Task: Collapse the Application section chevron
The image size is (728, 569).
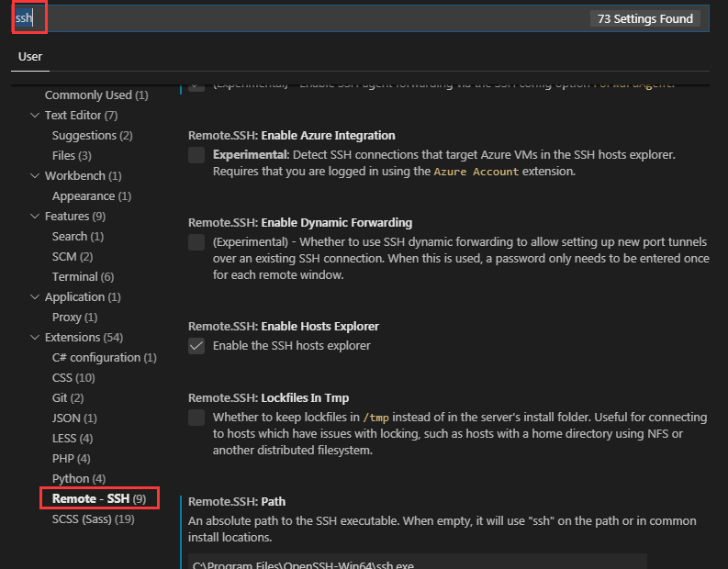Action: pos(35,297)
